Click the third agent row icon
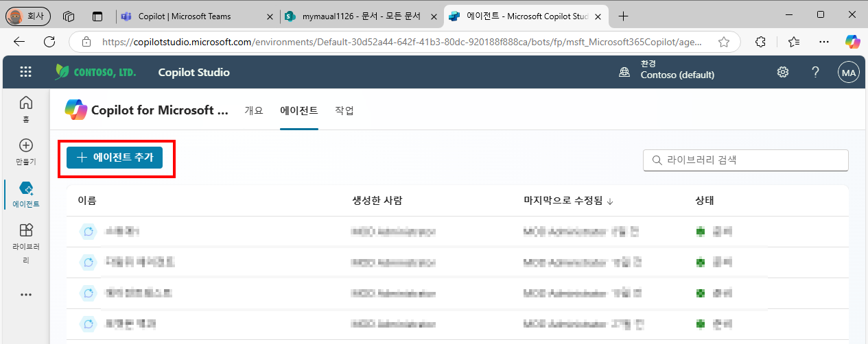Screen dimensions: 868x344 (x=88, y=293)
